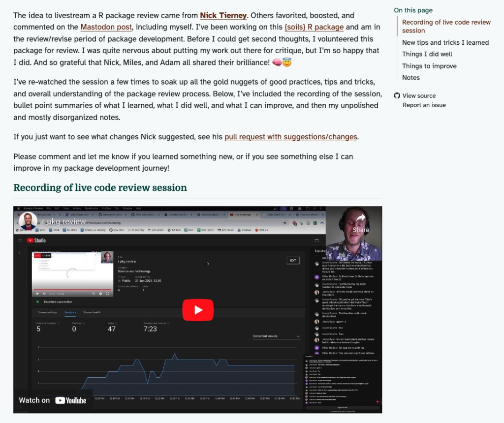This screenshot has width=504, height=423.
Task: Click the back arrow in the Studio view
Action: click(x=20, y=253)
